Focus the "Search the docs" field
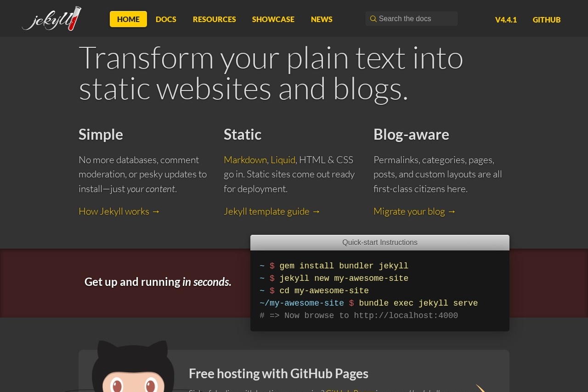The height and width of the screenshot is (392, 588). pyautogui.click(x=412, y=19)
